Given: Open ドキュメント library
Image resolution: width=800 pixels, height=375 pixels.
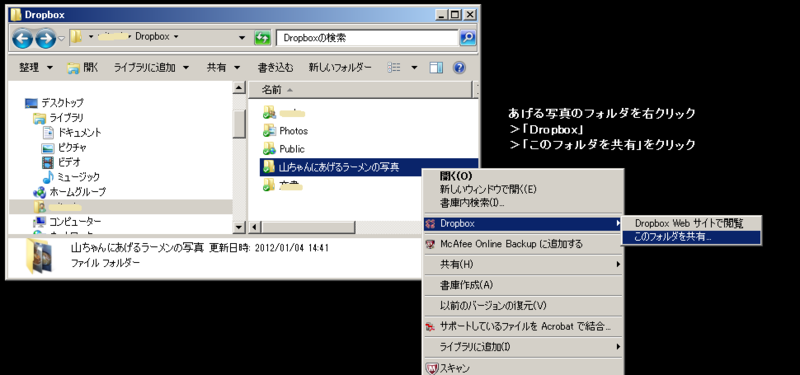Looking at the screenshot, I should (71, 133).
